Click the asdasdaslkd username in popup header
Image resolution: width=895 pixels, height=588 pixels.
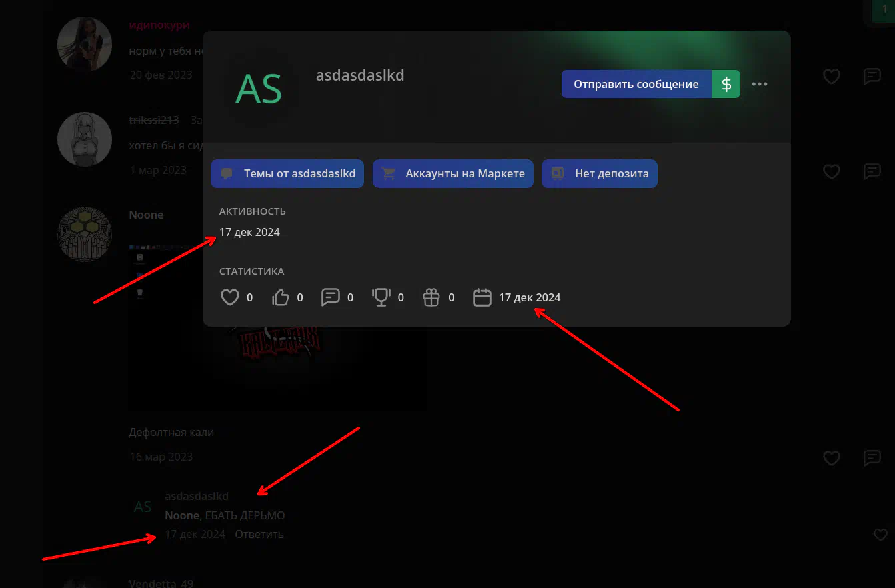coord(360,75)
